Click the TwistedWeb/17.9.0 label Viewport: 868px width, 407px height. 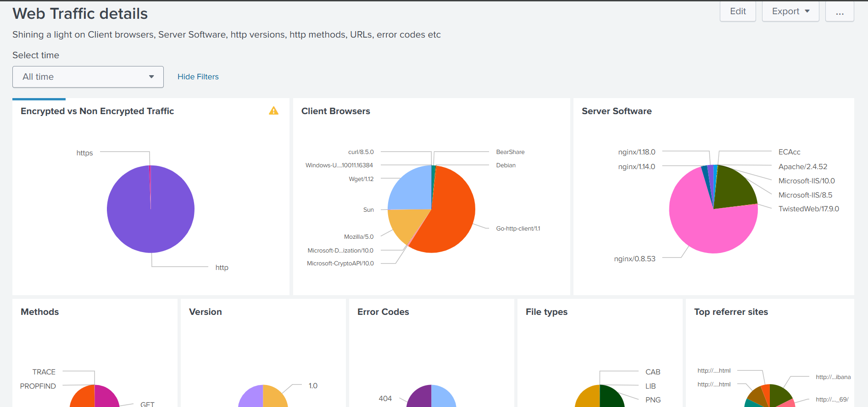click(x=809, y=209)
